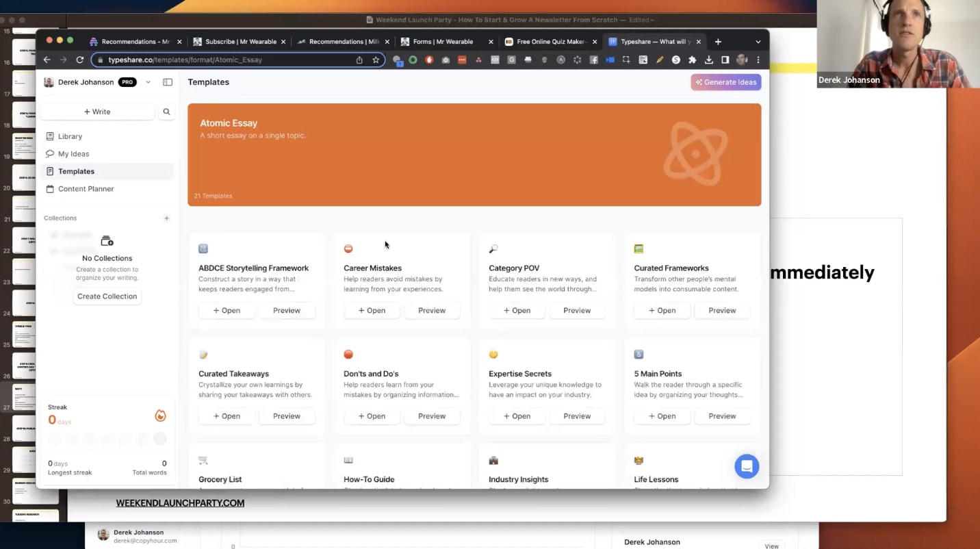Open the 5 Main Points template
Viewport: 980px width, 549px height.
(662, 416)
